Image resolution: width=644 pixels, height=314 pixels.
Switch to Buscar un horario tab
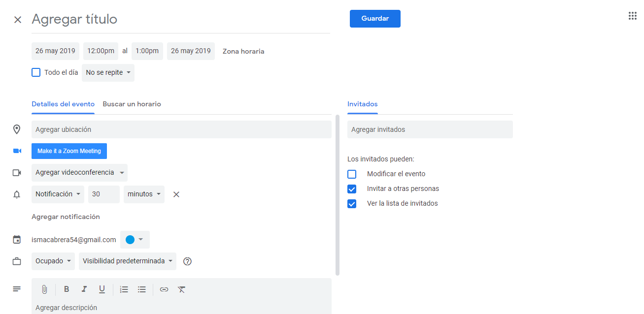pos(132,104)
